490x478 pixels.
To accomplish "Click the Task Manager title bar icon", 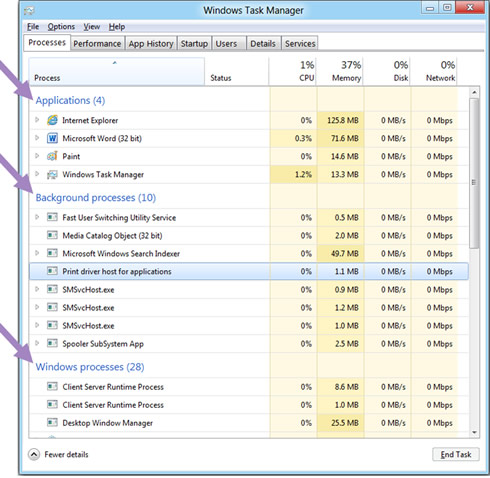I will (29, 11).
